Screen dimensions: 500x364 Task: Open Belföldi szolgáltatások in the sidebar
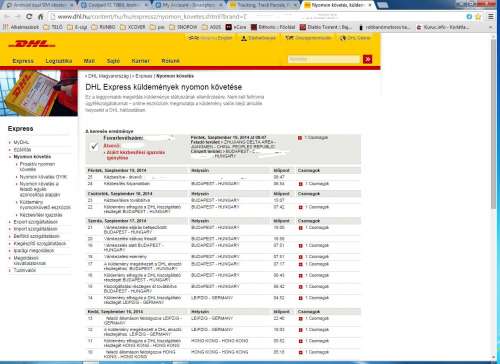tap(36, 236)
